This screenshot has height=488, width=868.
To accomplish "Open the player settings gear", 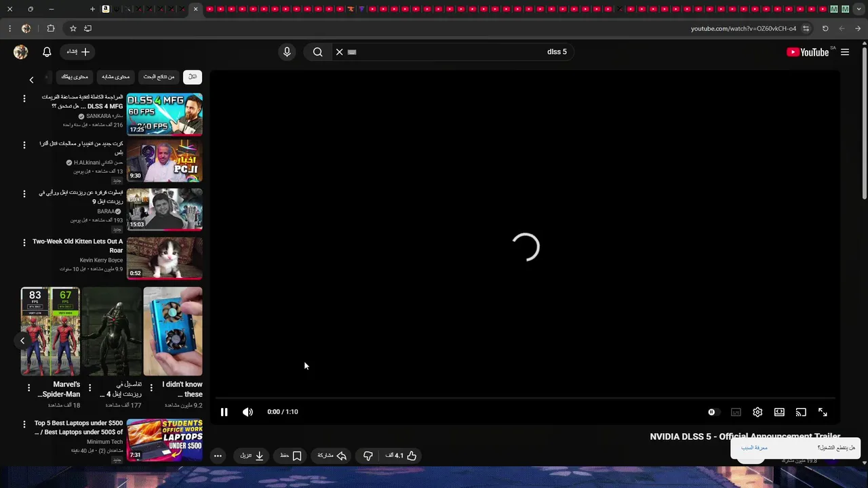I will pyautogui.click(x=757, y=412).
